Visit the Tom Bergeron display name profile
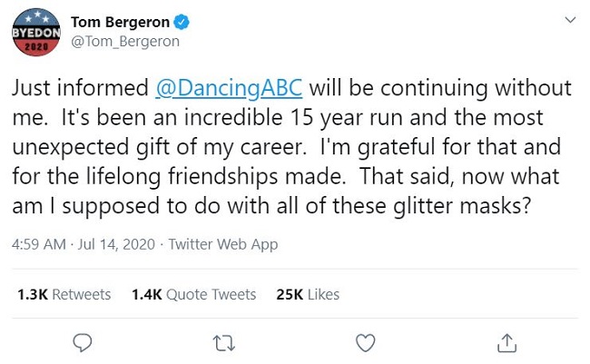Viewport: 590px width, 364px height. pos(120,22)
